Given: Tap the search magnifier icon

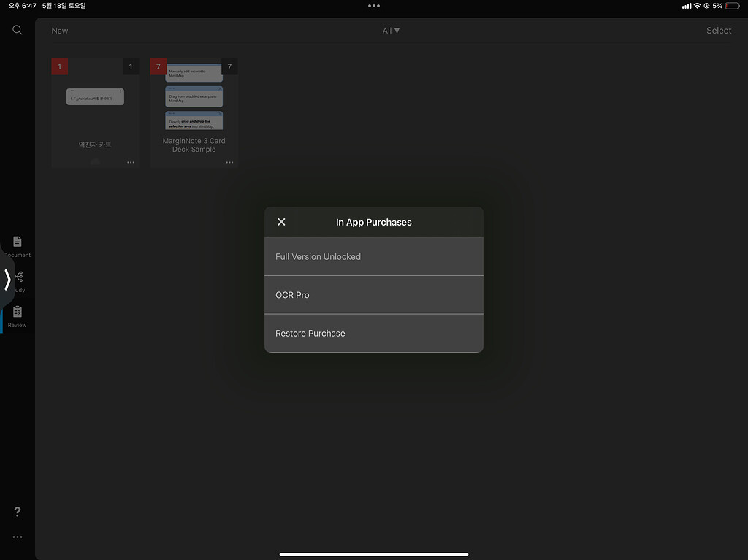Looking at the screenshot, I should pos(18,30).
